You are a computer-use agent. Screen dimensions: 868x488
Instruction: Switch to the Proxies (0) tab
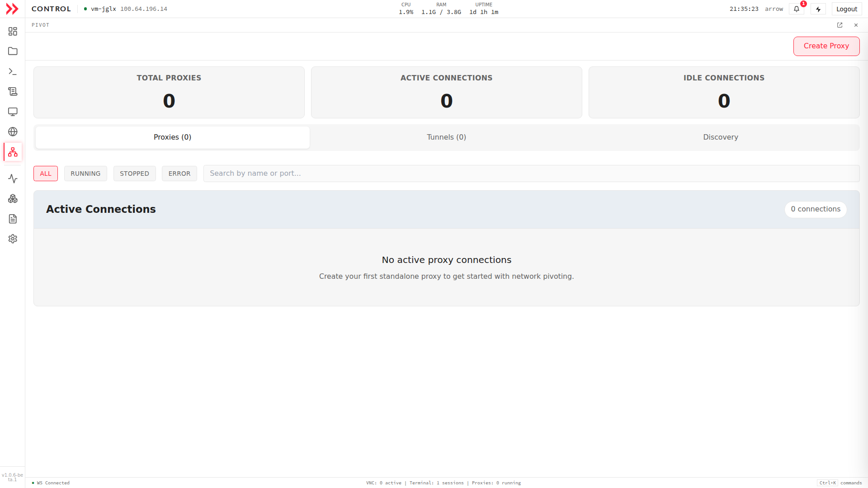[172, 137]
